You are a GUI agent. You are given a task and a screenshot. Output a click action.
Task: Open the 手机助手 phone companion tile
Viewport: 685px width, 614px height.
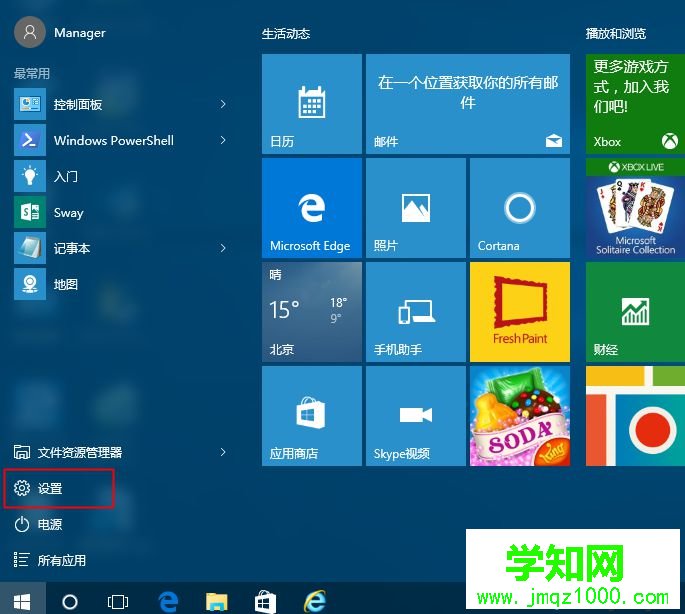click(415, 312)
